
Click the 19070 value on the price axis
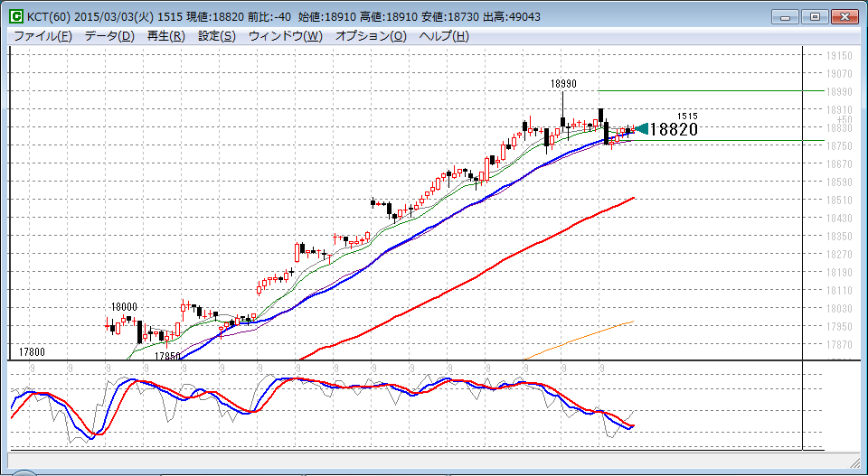tap(840, 74)
